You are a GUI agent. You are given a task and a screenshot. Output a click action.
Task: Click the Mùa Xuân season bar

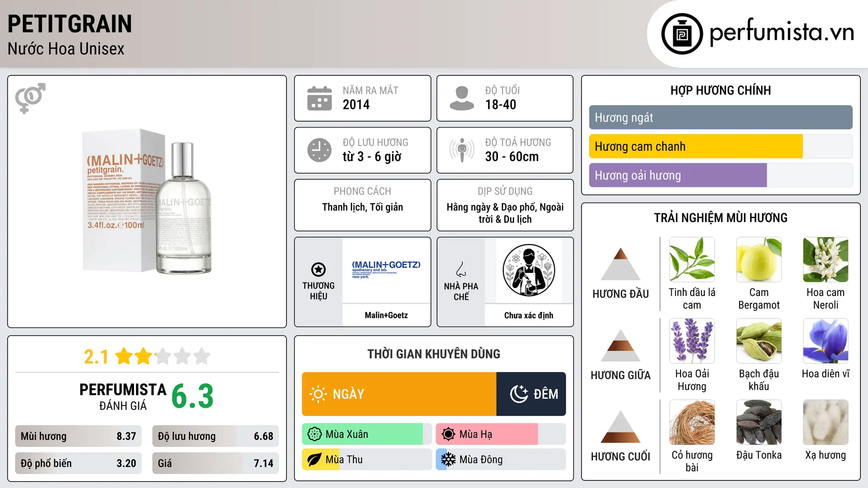coord(367,434)
